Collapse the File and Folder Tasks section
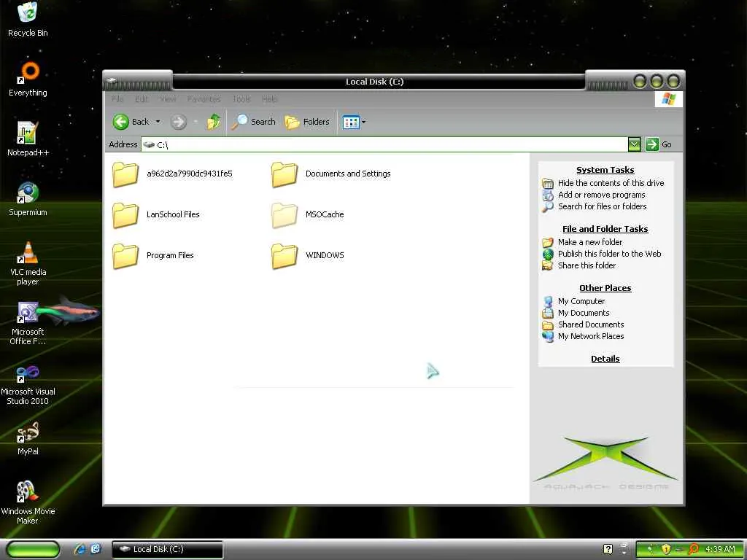Image resolution: width=747 pixels, height=560 pixels. (x=605, y=229)
